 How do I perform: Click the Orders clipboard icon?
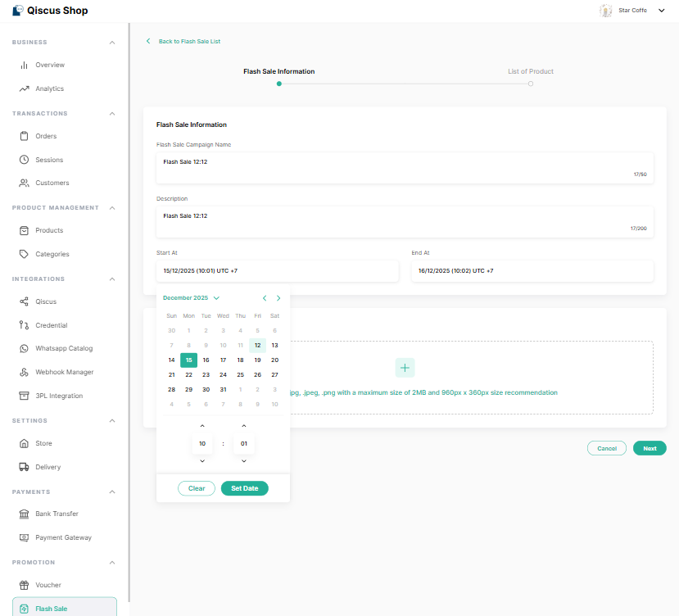tap(25, 136)
